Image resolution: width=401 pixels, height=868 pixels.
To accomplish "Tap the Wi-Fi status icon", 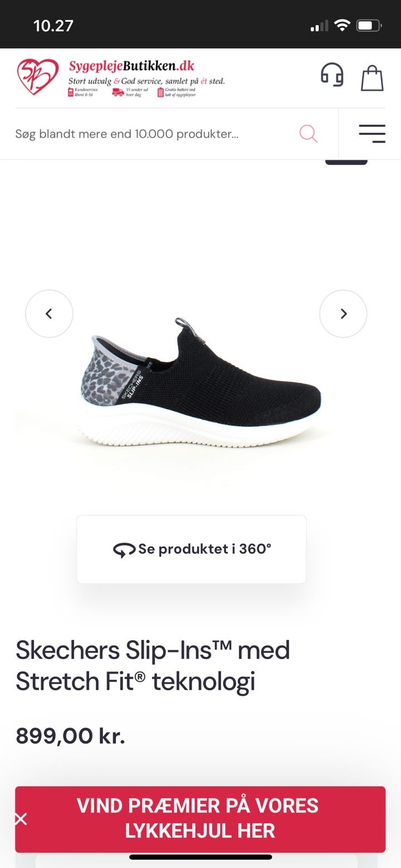I will point(342,26).
